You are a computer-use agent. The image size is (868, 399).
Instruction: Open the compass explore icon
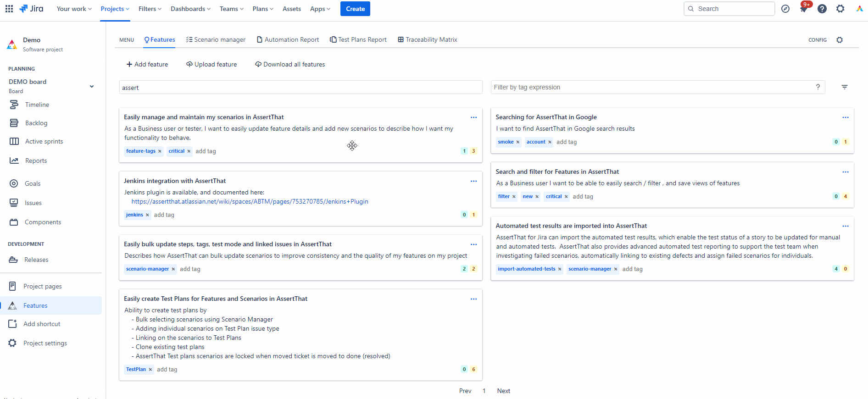pos(785,9)
